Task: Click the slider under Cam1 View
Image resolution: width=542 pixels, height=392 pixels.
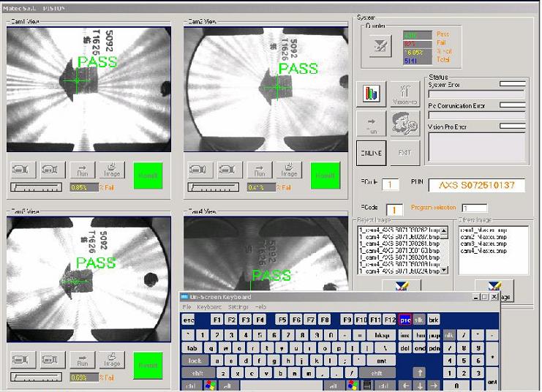Action: pyautogui.click(x=37, y=187)
